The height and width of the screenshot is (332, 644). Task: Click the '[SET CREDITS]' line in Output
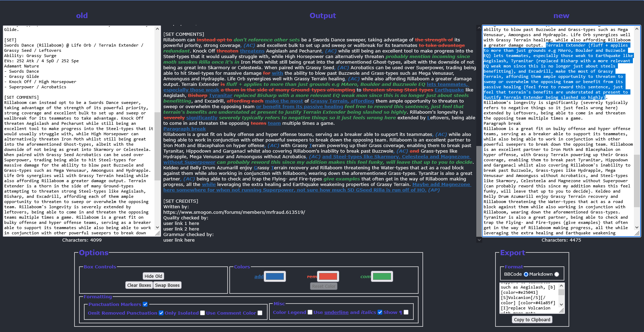[x=181, y=201]
